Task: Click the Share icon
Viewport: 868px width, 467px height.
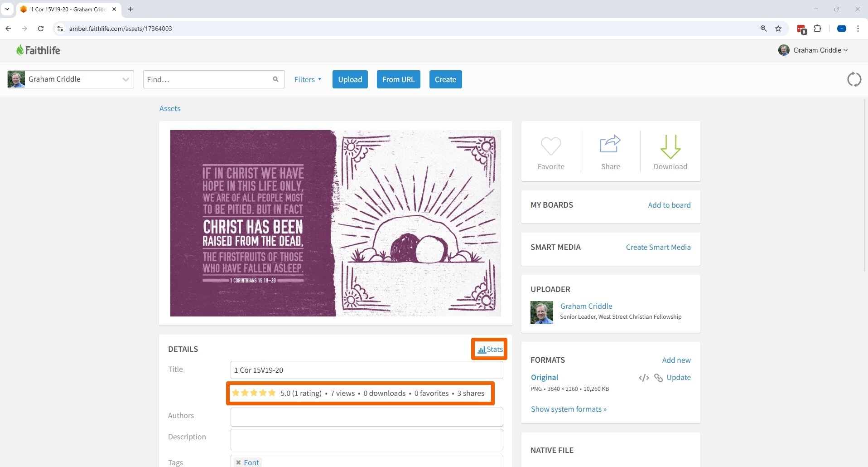Action: [610, 144]
